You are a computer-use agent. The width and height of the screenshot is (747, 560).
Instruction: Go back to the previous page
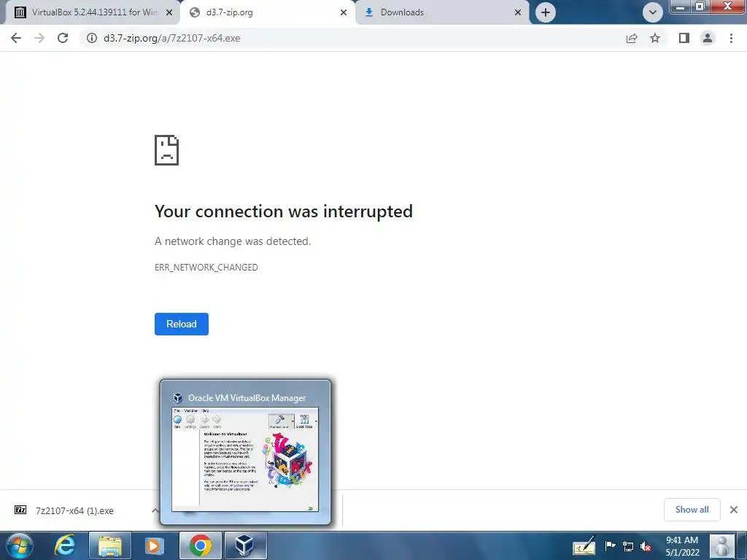pyautogui.click(x=16, y=38)
